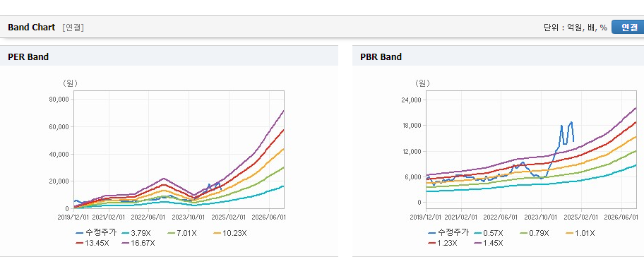Click the 60,000 y-axis label

click(x=60, y=127)
